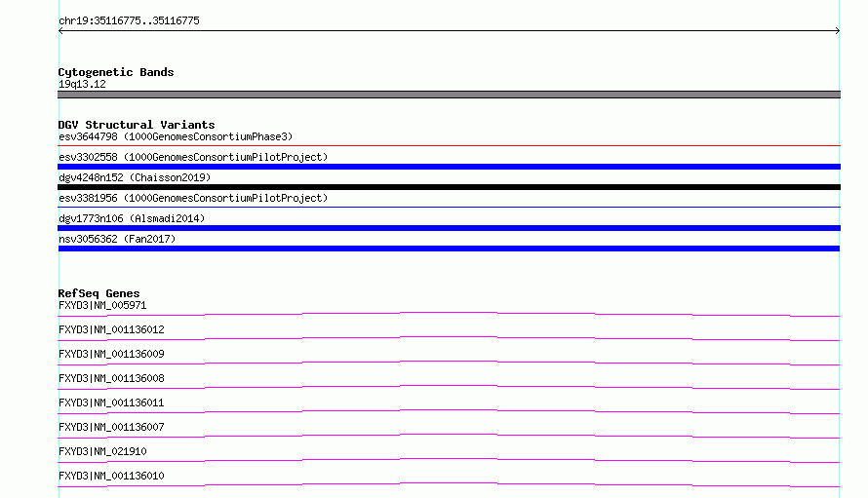Open variant esv3381956 label
Screen dimensions: 868x498
(193, 198)
